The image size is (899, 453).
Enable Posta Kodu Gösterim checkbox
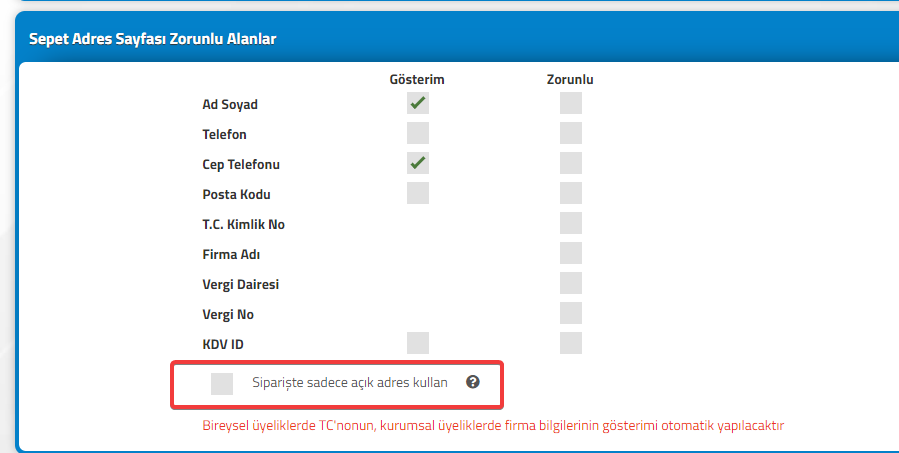click(418, 193)
